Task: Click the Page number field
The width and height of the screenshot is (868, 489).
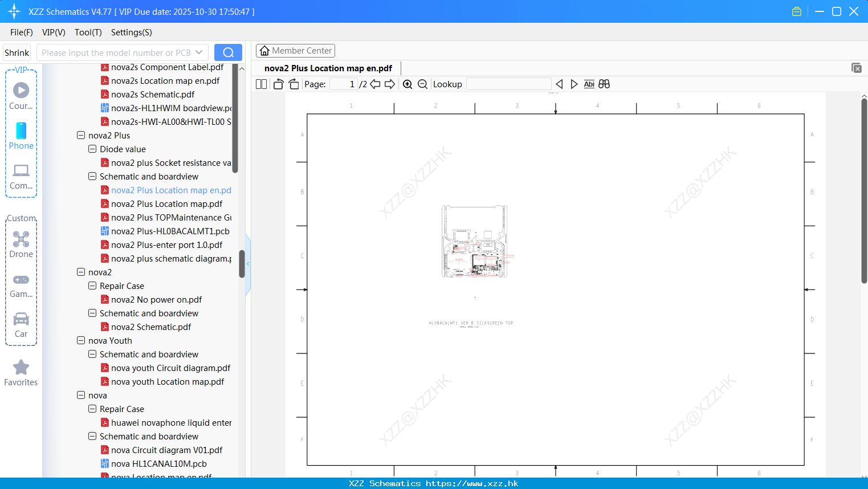Action: pos(344,84)
